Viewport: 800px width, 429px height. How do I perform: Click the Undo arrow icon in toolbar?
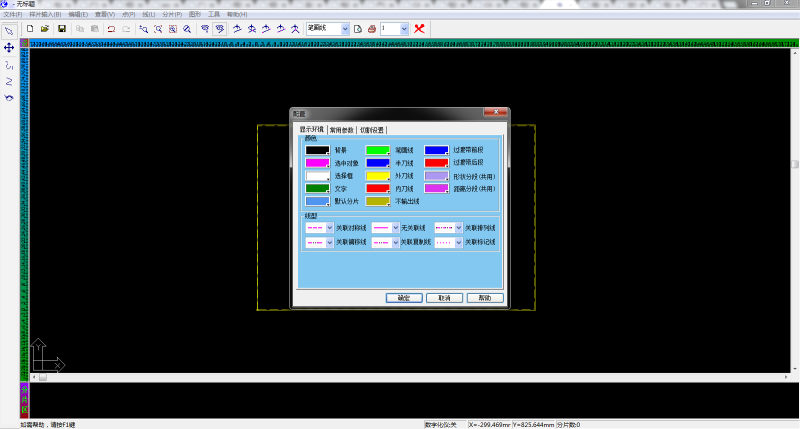click(x=111, y=29)
